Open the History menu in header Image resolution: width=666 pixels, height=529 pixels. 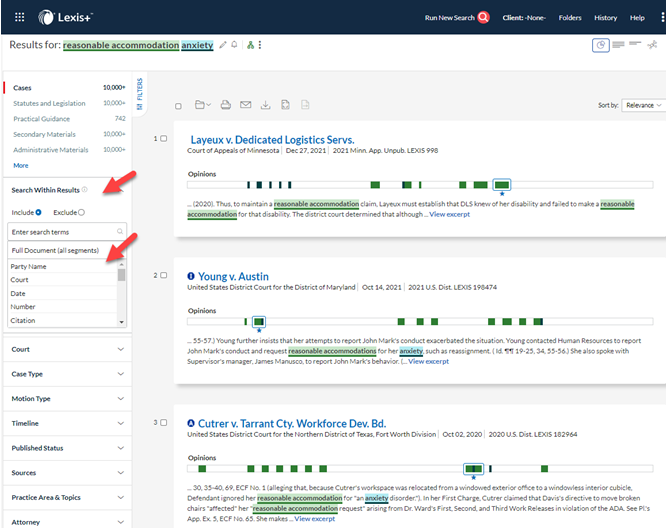pyautogui.click(x=605, y=18)
